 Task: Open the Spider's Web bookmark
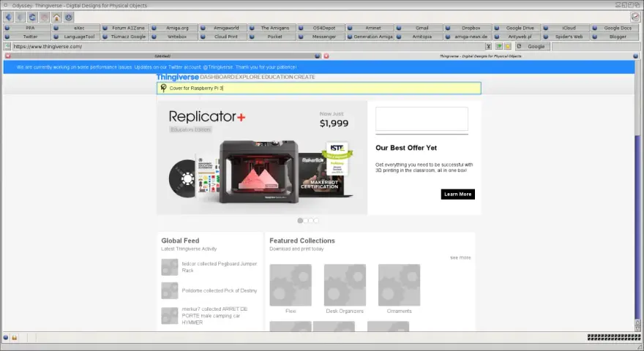(x=565, y=37)
